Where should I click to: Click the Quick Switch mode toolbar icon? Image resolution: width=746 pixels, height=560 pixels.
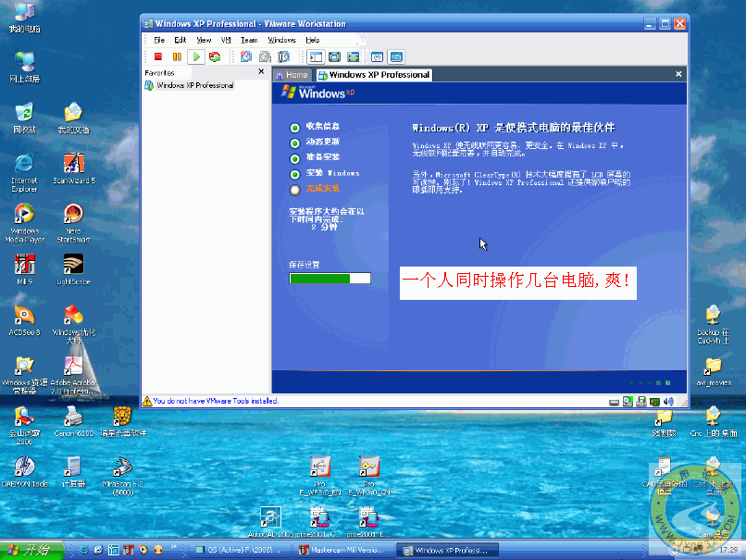pos(353,57)
